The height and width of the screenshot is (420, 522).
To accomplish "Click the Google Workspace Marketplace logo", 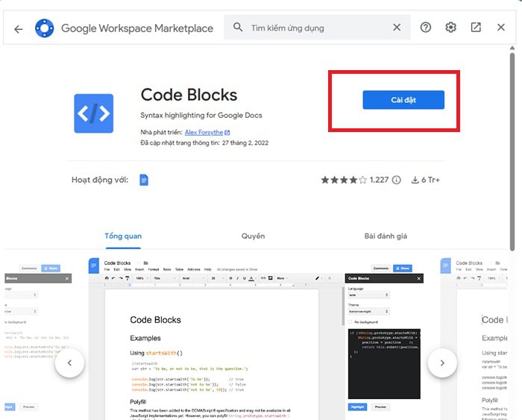I will click(44, 28).
